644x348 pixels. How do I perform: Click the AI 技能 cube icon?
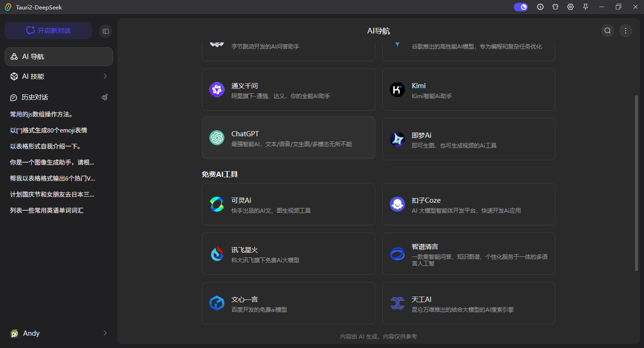14,76
